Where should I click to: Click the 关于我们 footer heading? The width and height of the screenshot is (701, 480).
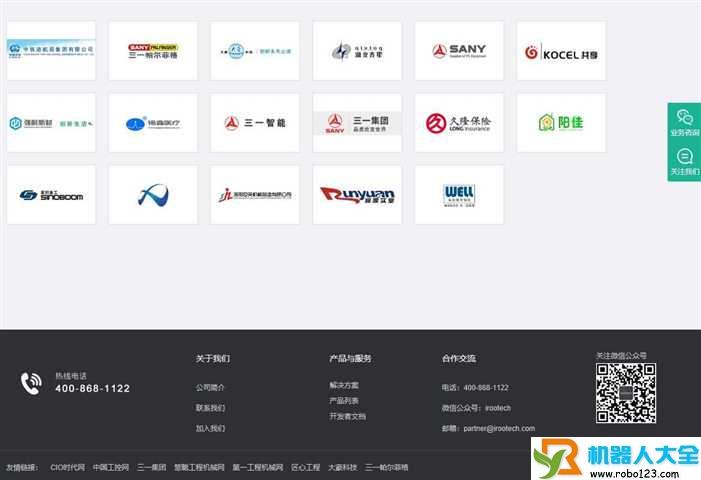213,358
